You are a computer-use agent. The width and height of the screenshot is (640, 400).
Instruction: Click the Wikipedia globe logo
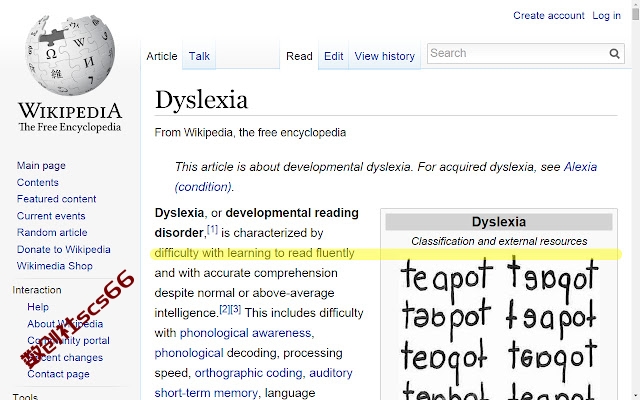tap(70, 54)
